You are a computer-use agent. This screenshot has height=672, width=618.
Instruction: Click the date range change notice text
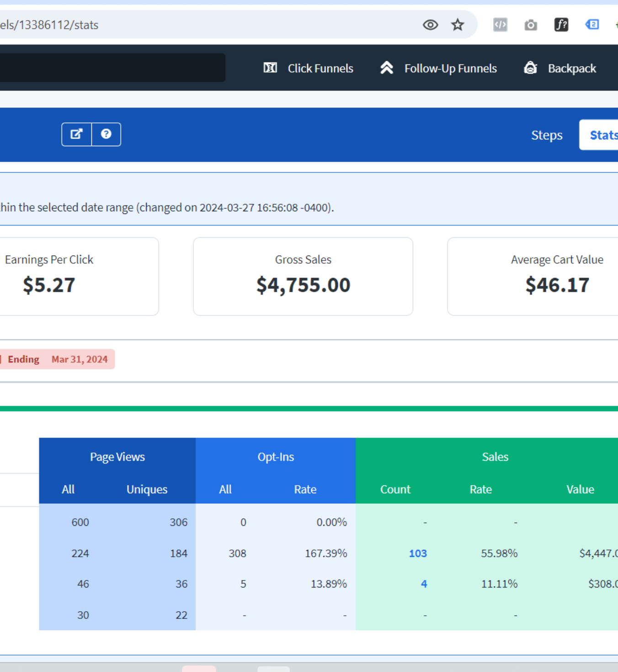point(167,208)
